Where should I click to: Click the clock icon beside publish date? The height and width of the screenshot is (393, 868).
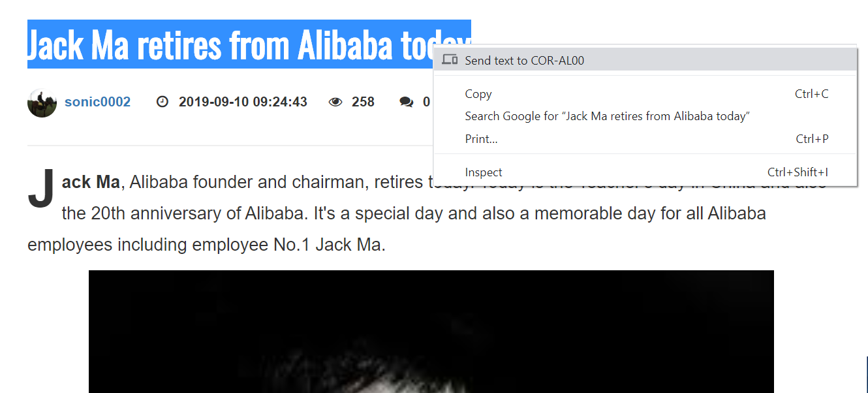pyautogui.click(x=163, y=102)
